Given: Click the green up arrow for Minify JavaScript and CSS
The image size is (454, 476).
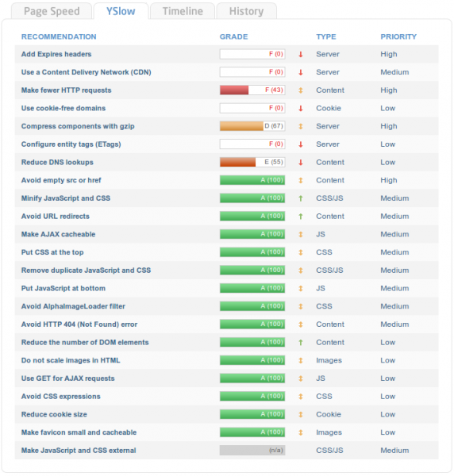Looking at the screenshot, I should point(300,198).
